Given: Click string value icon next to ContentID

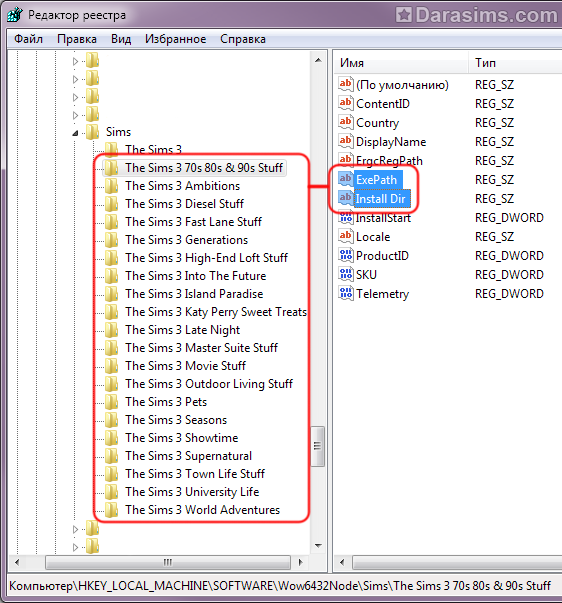Looking at the screenshot, I should [345, 103].
